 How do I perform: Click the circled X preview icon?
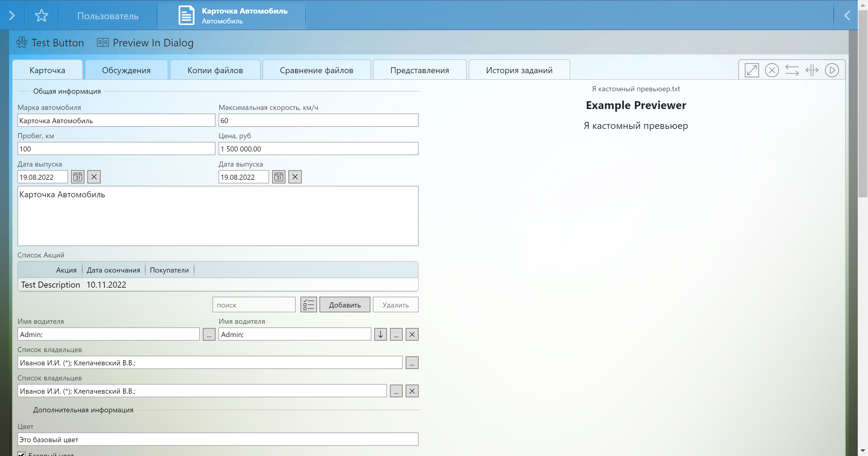pos(772,70)
